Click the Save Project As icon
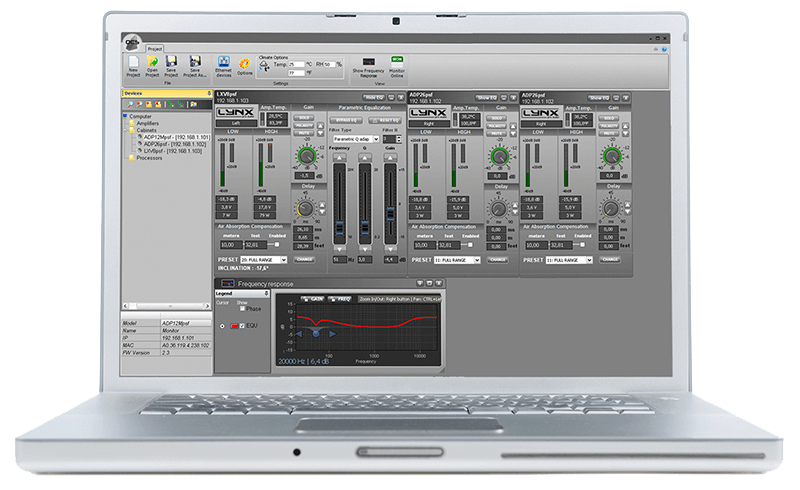 pyautogui.click(x=194, y=62)
